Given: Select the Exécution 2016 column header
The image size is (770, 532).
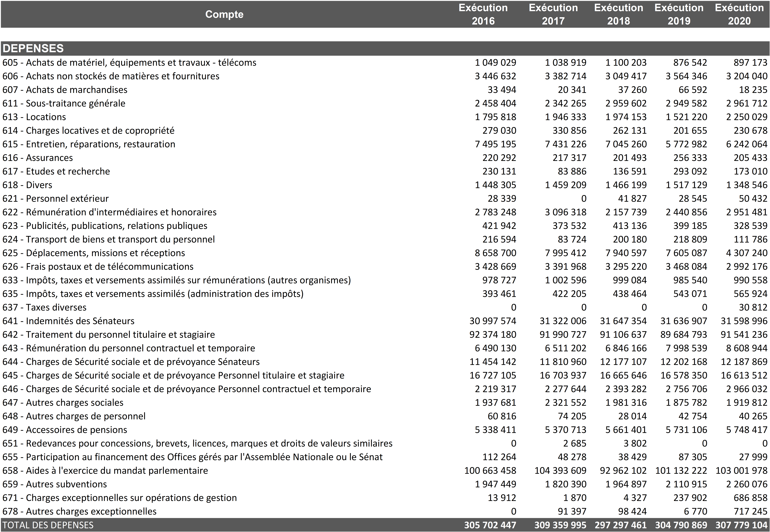Looking at the screenshot, I should coord(483,14).
